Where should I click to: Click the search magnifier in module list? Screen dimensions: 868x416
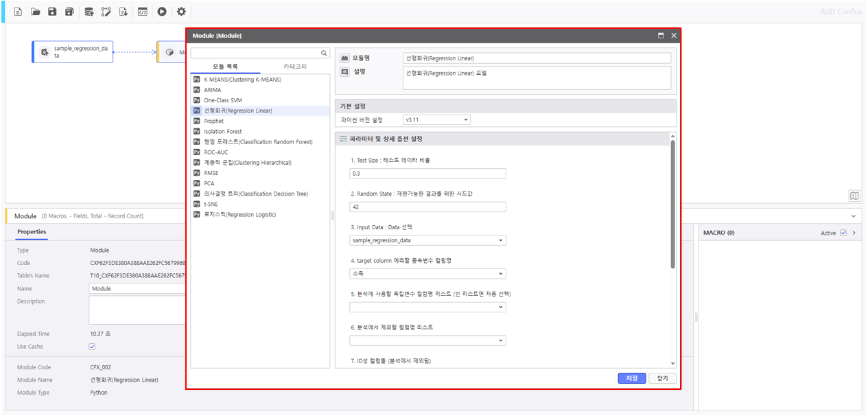[x=325, y=53]
